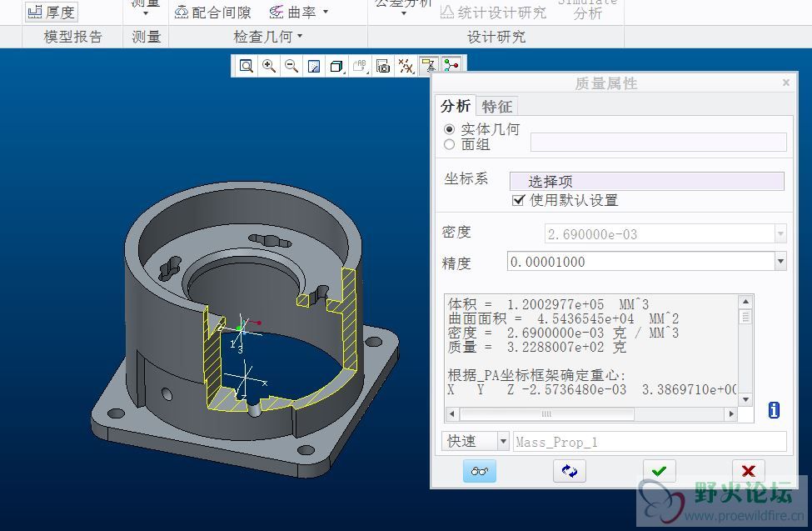Click the Refit zoom icon in graphics toolbar
Screen dimensions: 812x531
[x=246, y=66]
